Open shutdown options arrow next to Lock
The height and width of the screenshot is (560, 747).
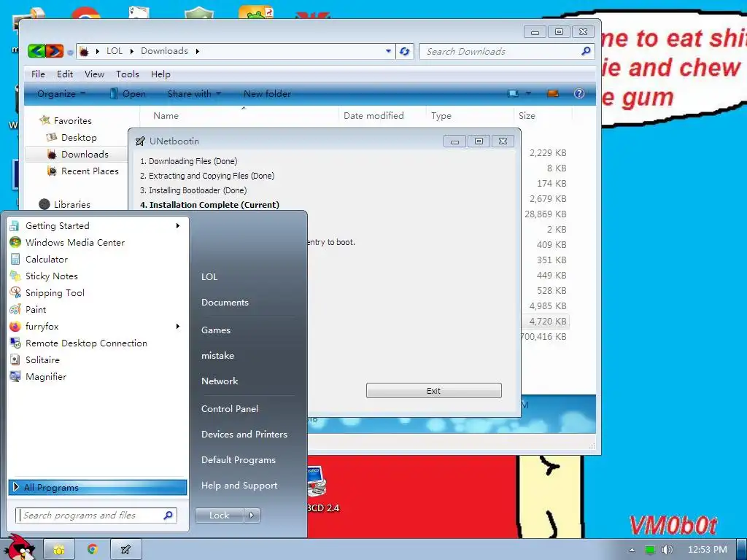pyautogui.click(x=252, y=516)
